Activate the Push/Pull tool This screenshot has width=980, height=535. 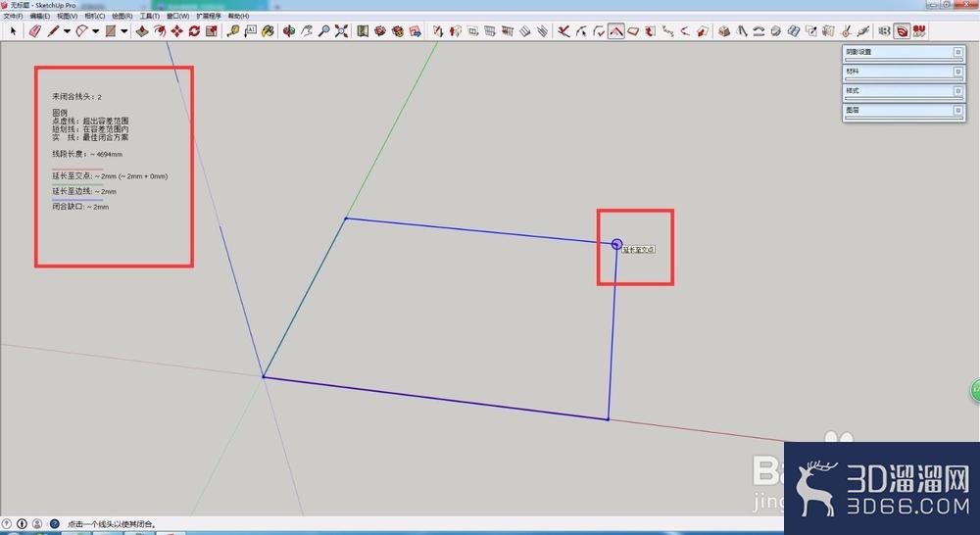coord(142,31)
